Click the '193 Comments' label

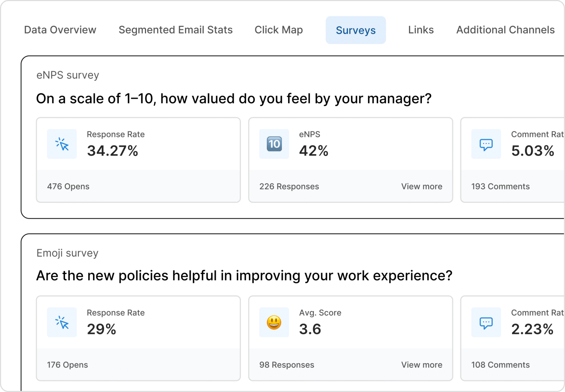(500, 186)
